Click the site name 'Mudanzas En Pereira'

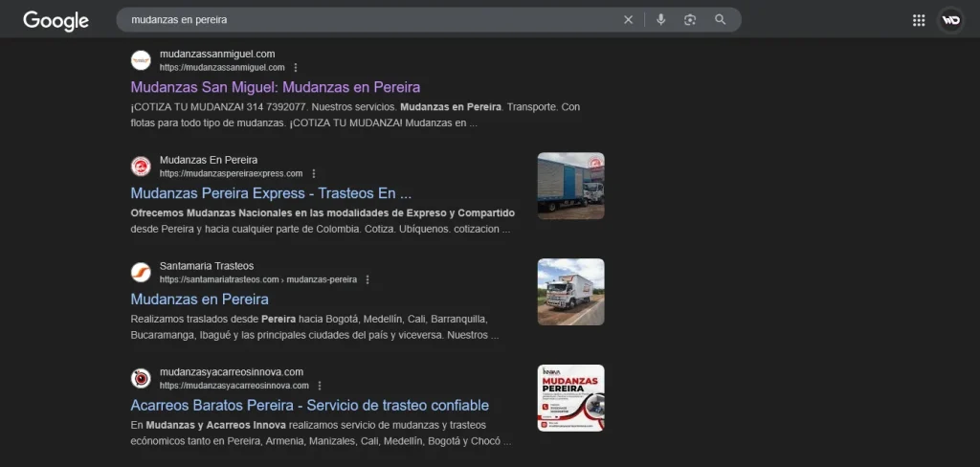coord(208,160)
